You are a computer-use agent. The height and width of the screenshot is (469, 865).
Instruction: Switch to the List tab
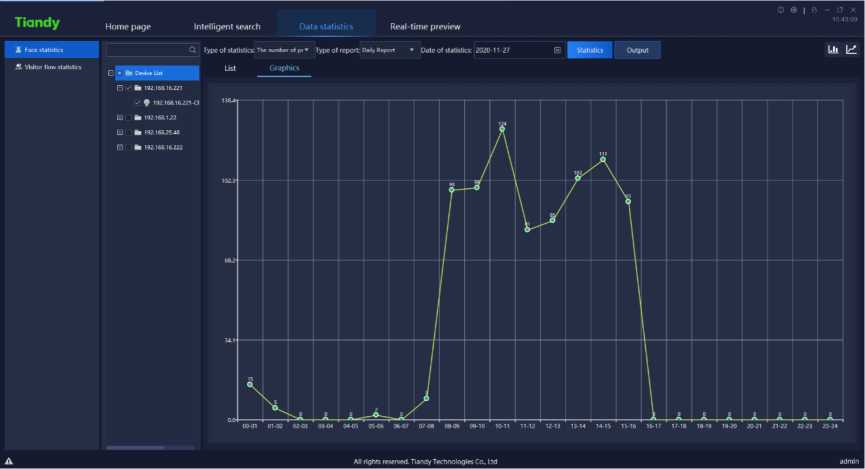click(230, 69)
